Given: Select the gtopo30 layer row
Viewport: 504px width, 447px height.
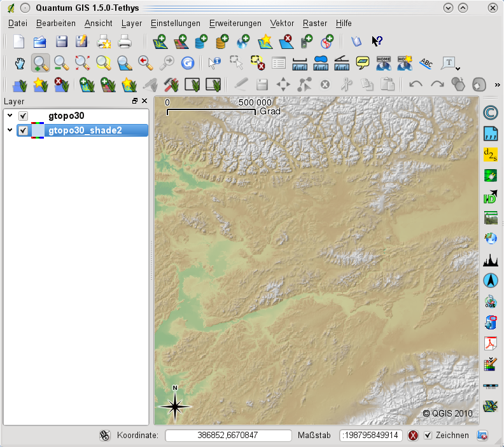Looking at the screenshot, I should [x=82, y=116].
